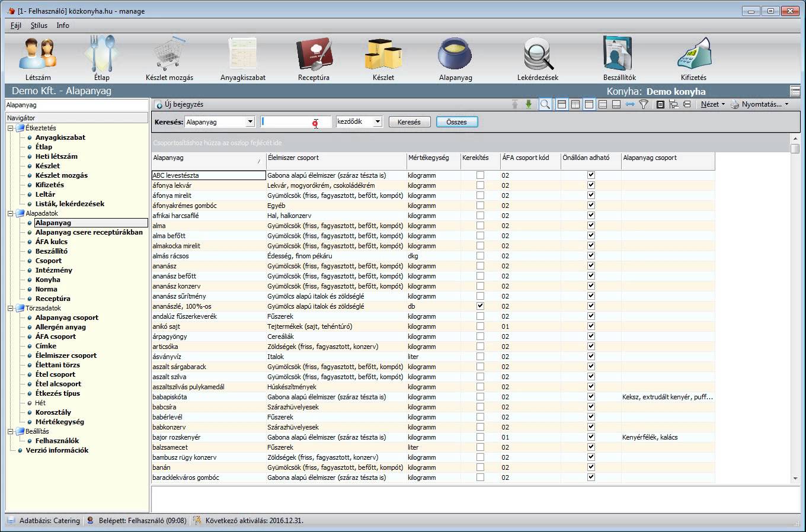Click the funnel filter toolbar icon

click(x=644, y=104)
